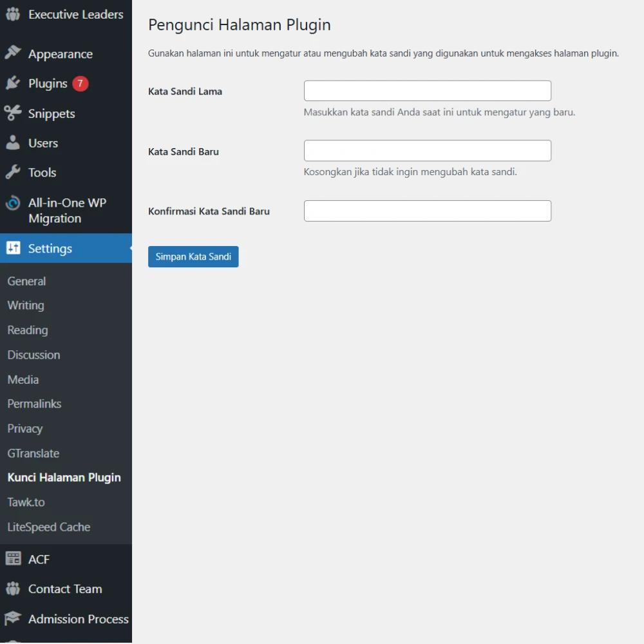Click the All-in-One WP Migration icon
The image size is (644, 644).
tap(13, 204)
